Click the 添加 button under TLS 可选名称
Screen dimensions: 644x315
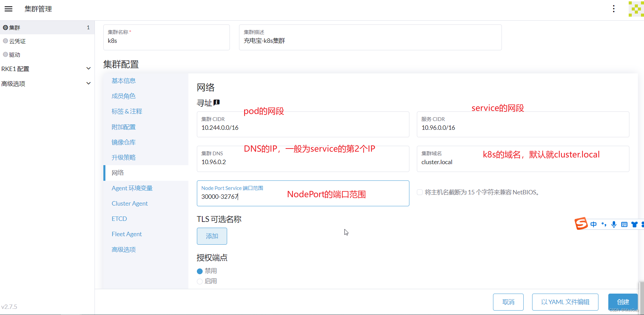(212, 236)
